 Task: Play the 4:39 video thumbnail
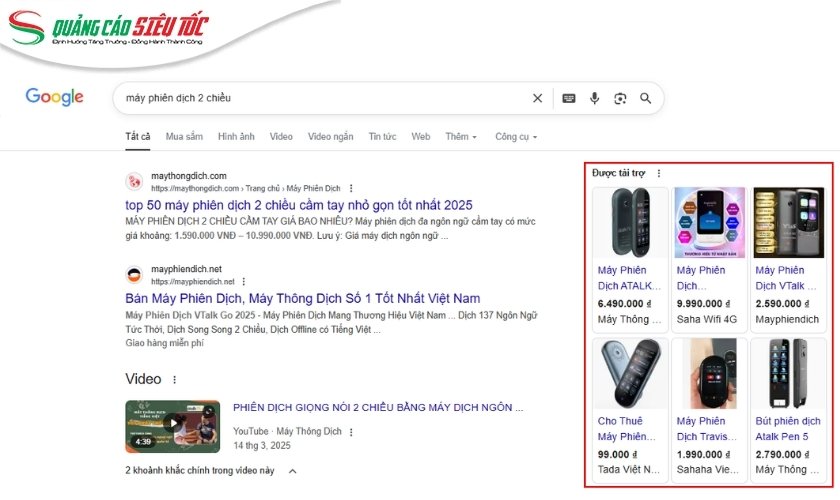[172, 426]
